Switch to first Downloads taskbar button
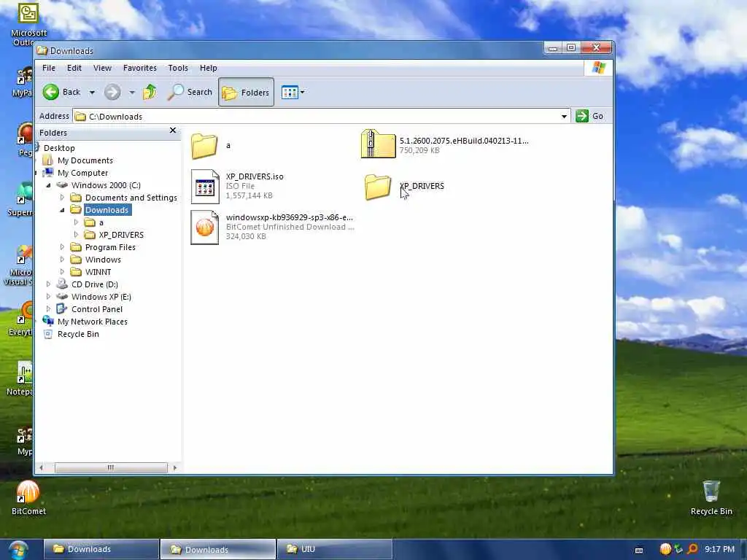The image size is (747, 560). coord(101,549)
